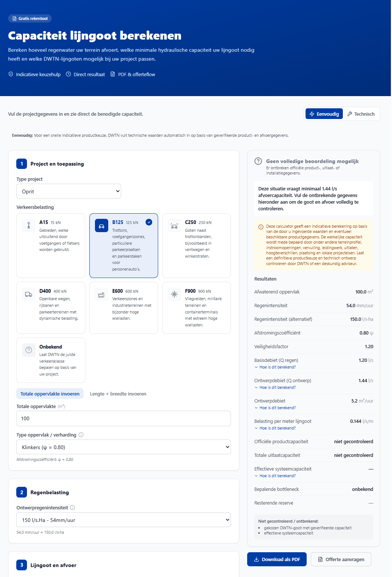Click the shield icon beside Indicatieve keuzehulp
This screenshot has width=392, height=577.
11,74
